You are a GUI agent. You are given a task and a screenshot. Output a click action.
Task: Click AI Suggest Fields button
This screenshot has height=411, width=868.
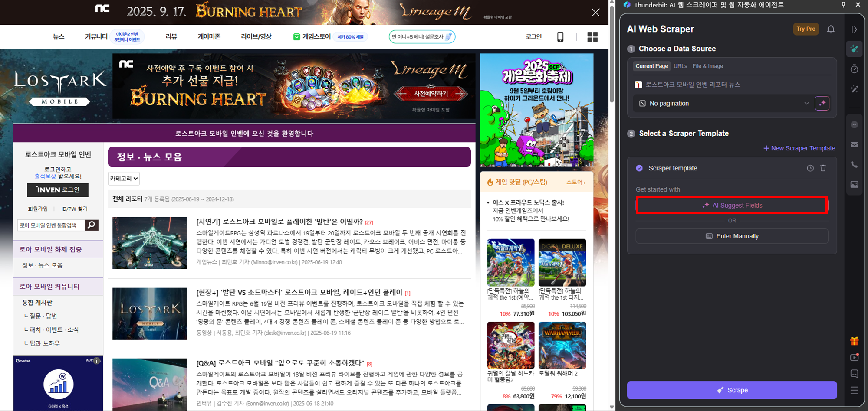click(x=732, y=205)
